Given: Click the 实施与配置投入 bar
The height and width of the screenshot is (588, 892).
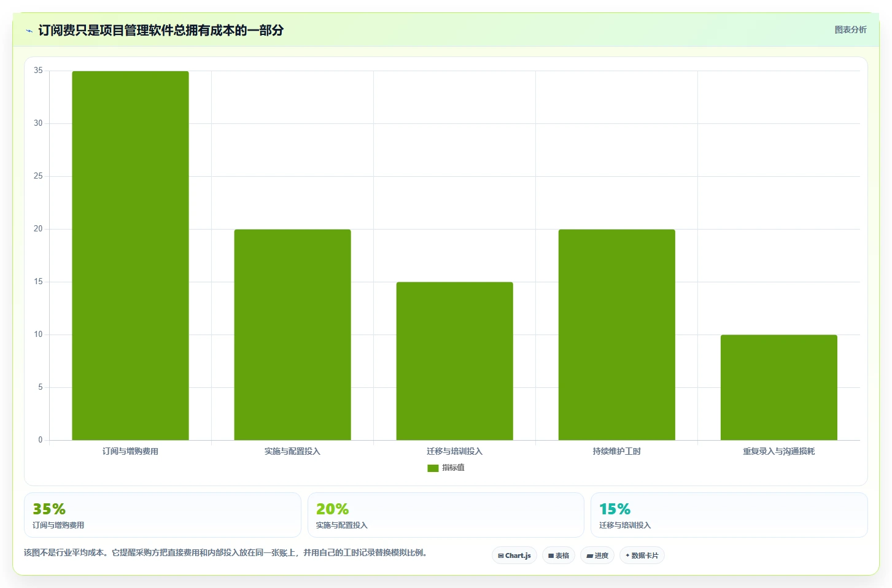Looking at the screenshot, I should pyautogui.click(x=292, y=335).
